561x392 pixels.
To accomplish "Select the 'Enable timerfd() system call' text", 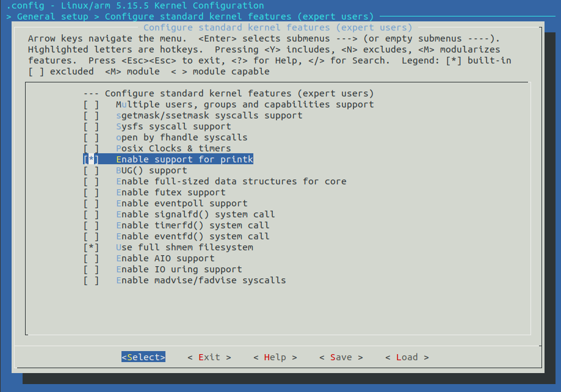I will [x=193, y=225].
